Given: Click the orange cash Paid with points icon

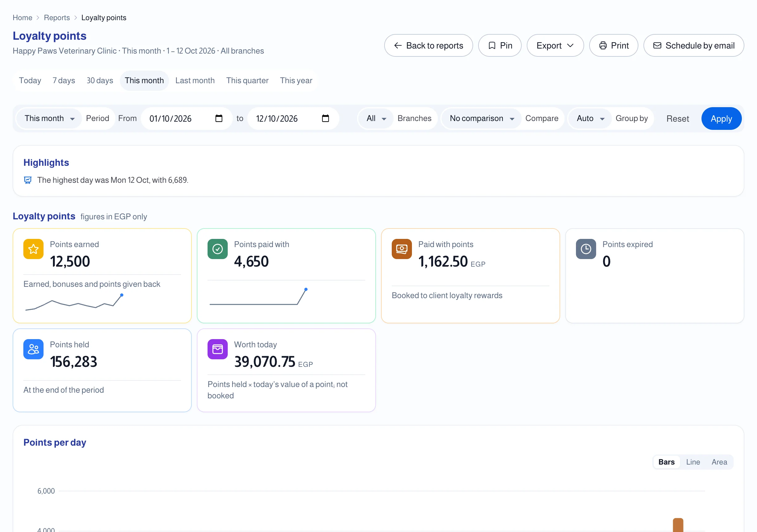Looking at the screenshot, I should pyautogui.click(x=402, y=249).
